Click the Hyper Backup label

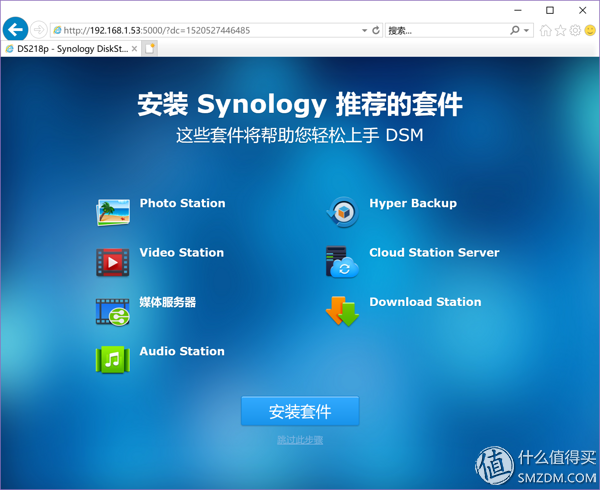click(413, 203)
